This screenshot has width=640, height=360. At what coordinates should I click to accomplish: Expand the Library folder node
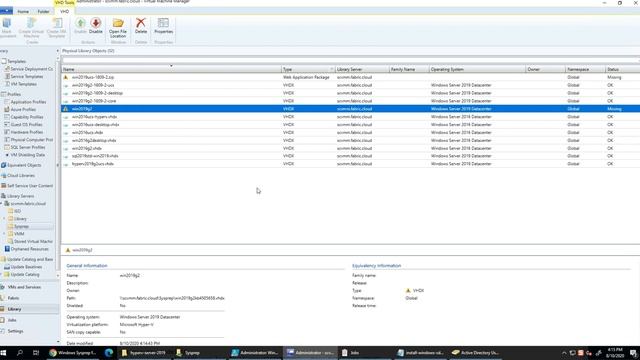point(4,219)
